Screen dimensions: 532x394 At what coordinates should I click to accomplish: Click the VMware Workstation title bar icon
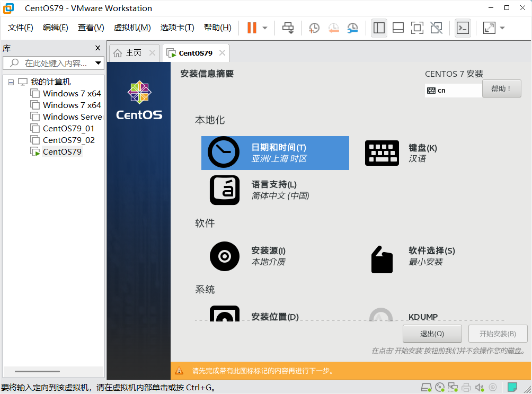pyautogui.click(x=8, y=8)
